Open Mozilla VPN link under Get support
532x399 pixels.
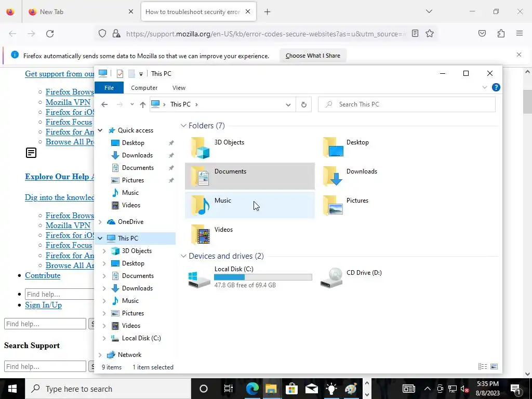pos(68,102)
